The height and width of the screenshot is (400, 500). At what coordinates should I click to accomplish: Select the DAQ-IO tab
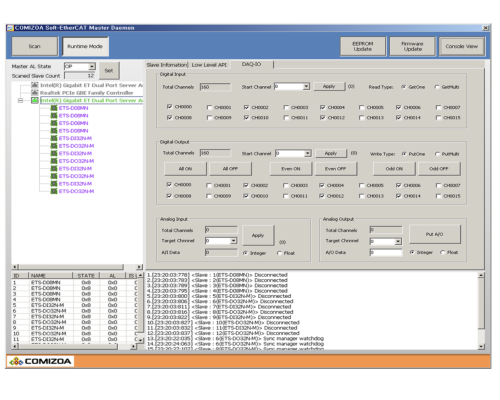[252, 64]
